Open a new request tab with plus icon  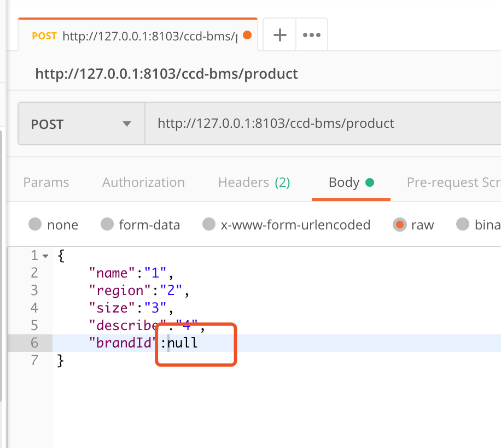pos(279,35)
